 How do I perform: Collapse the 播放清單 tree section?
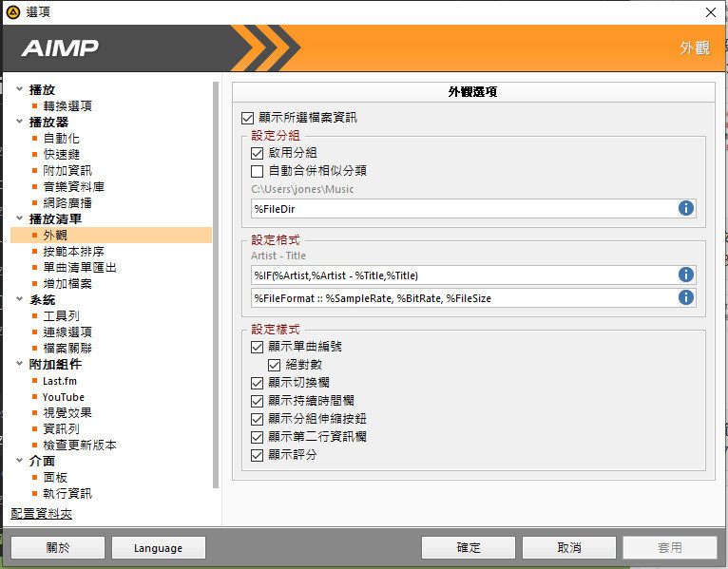click(20, 218)
